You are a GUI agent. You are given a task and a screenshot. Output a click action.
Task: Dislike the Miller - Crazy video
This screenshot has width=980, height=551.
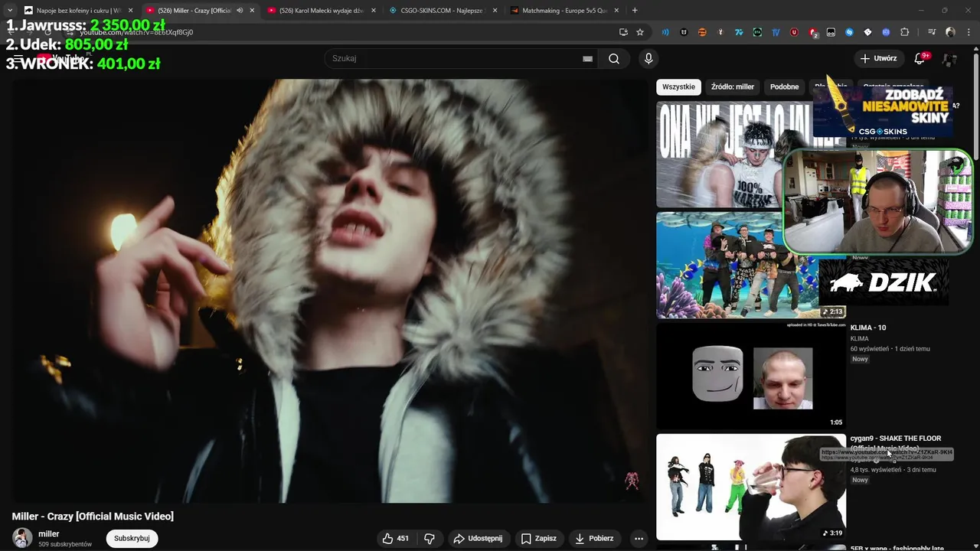[430, 539]
